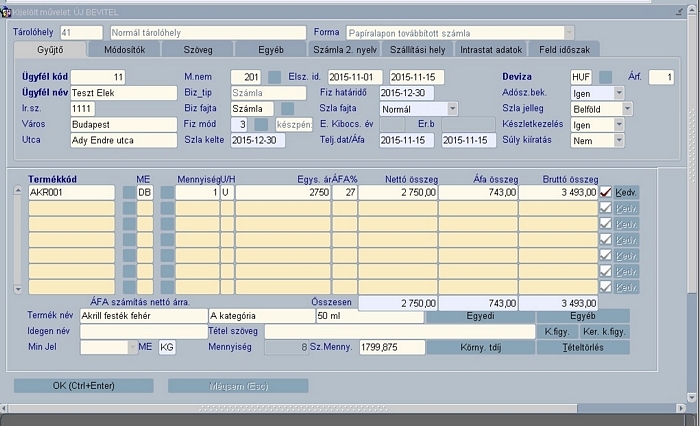Click Egyedi button
This screenshot has width=700, height=426.
point(480,316)
